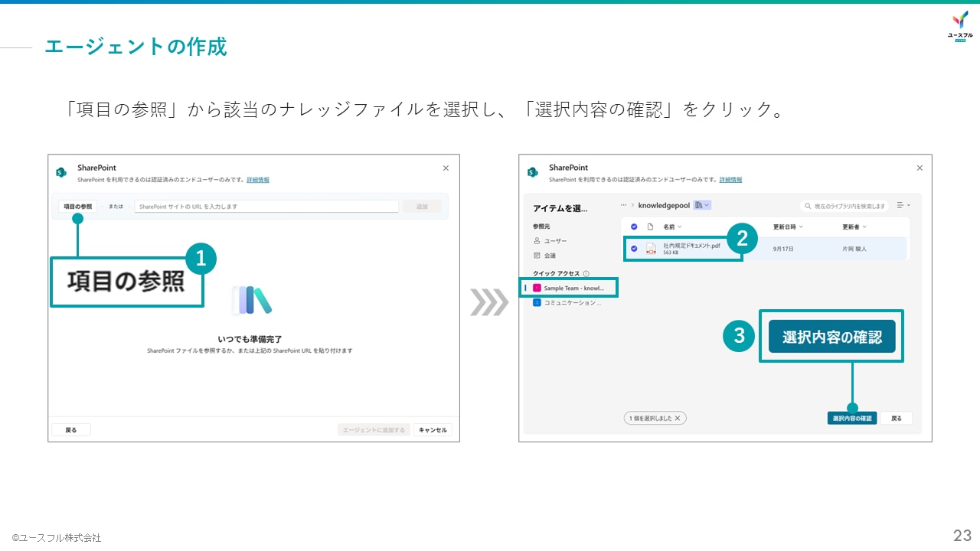The height and width of the screenshot is (551, 980).
Task: Click the PDF icon of 社内規定ドキュメント.pdf
Action: click(651, 249)
